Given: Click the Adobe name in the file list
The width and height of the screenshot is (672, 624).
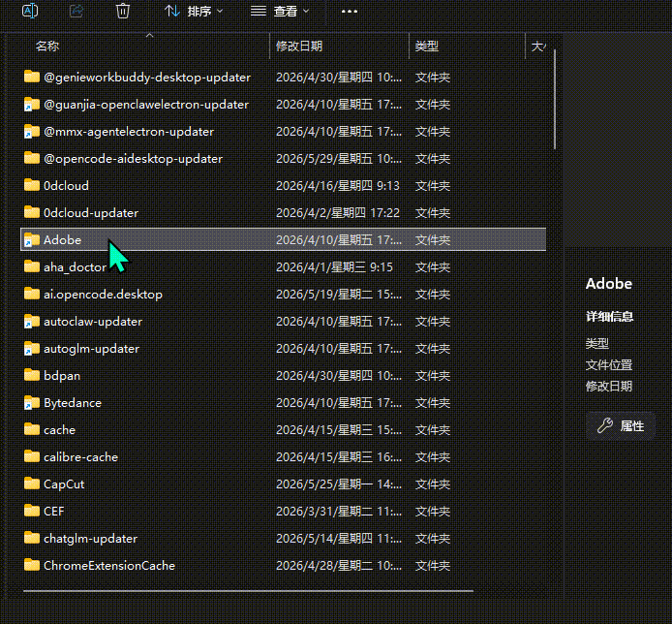Looking at the screenshot, I should click(62, 239).
